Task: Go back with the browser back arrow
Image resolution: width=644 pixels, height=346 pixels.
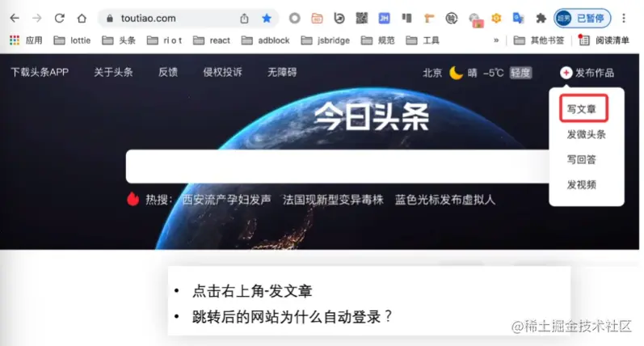Action: point(15,18)
